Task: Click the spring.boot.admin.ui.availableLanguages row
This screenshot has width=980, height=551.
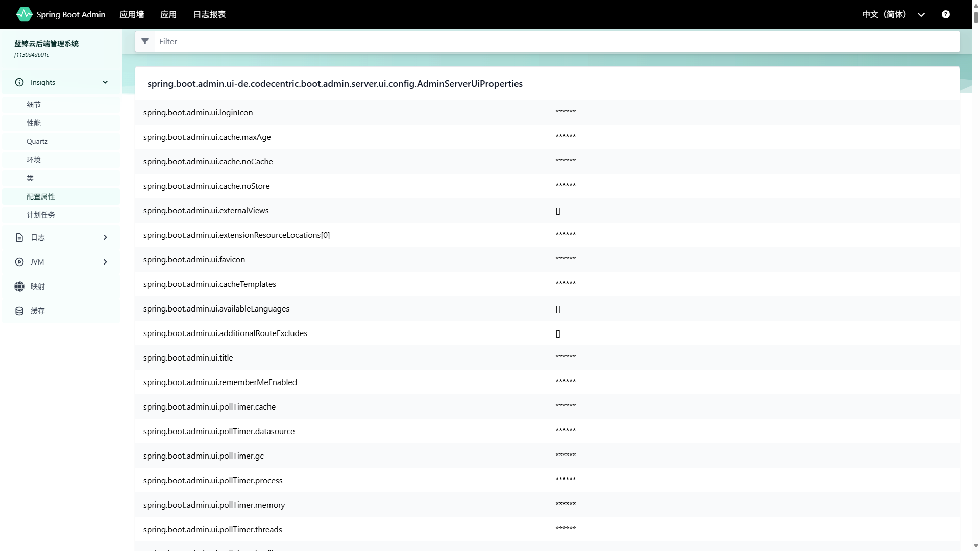Action: tap(547, 308)
